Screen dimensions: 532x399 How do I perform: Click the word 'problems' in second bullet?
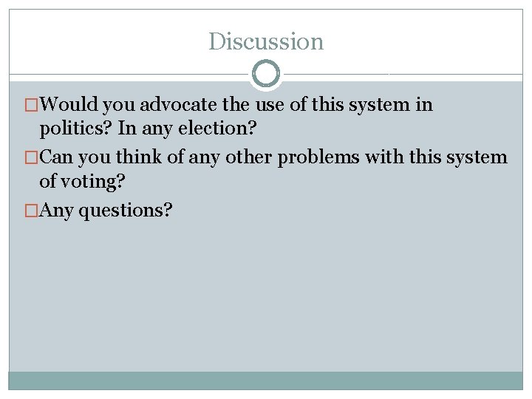(318, 158)
